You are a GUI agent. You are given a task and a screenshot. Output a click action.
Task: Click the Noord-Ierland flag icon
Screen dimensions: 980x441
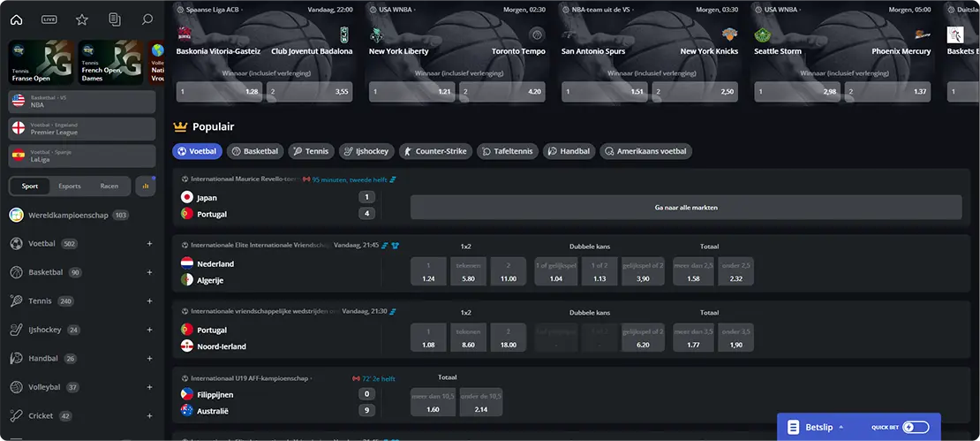pyautogui.click(x=186, y=346)
